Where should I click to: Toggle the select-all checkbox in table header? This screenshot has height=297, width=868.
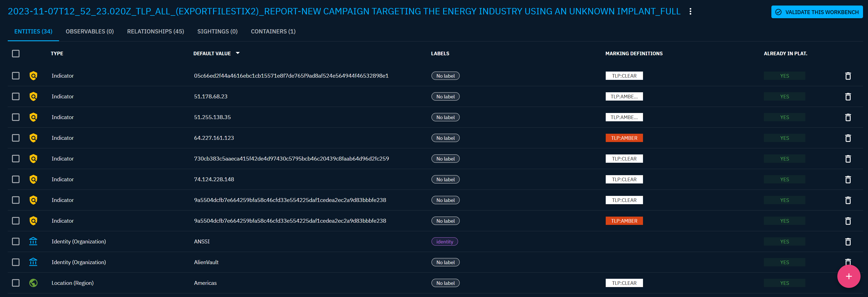[x=16, y=54]
